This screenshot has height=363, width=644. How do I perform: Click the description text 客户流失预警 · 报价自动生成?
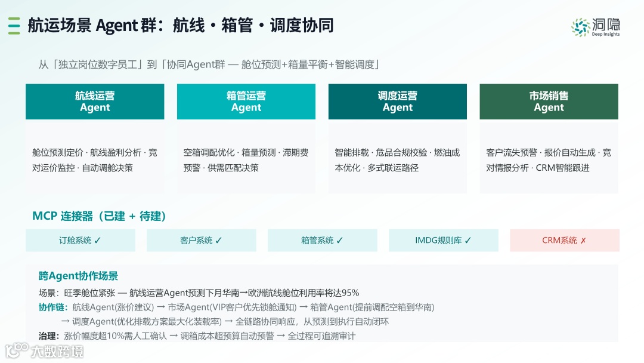tap(540, 152)
